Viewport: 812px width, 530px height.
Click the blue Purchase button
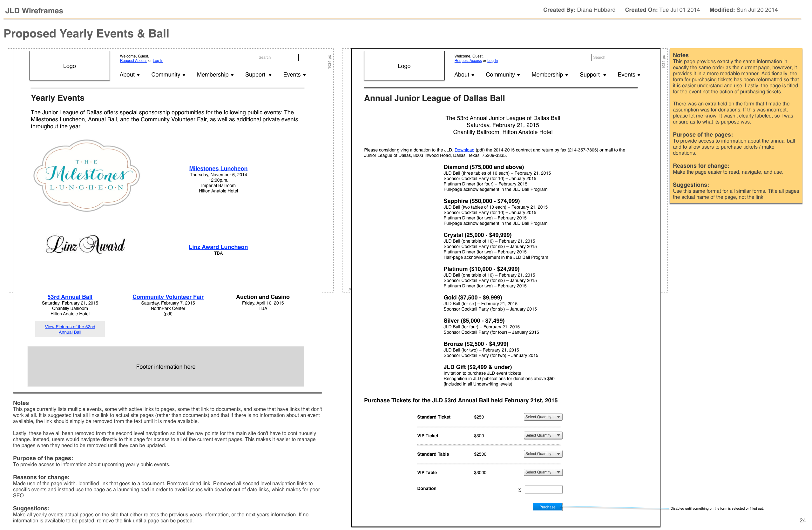coord(548,507)
